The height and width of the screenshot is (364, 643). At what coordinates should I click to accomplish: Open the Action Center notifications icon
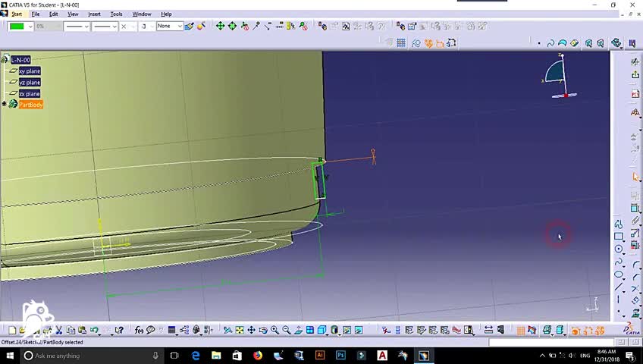(629, 356)
